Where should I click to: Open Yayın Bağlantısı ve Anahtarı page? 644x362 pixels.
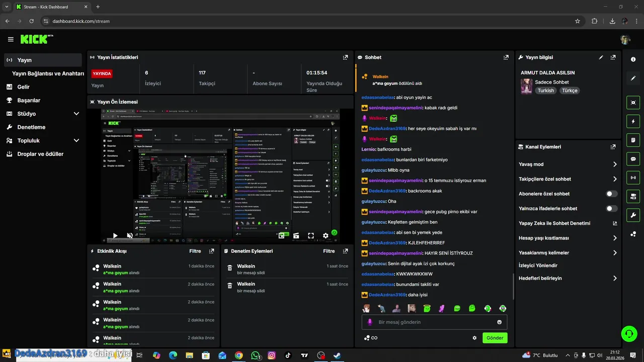pyautogui.click(x=48, y=73)
